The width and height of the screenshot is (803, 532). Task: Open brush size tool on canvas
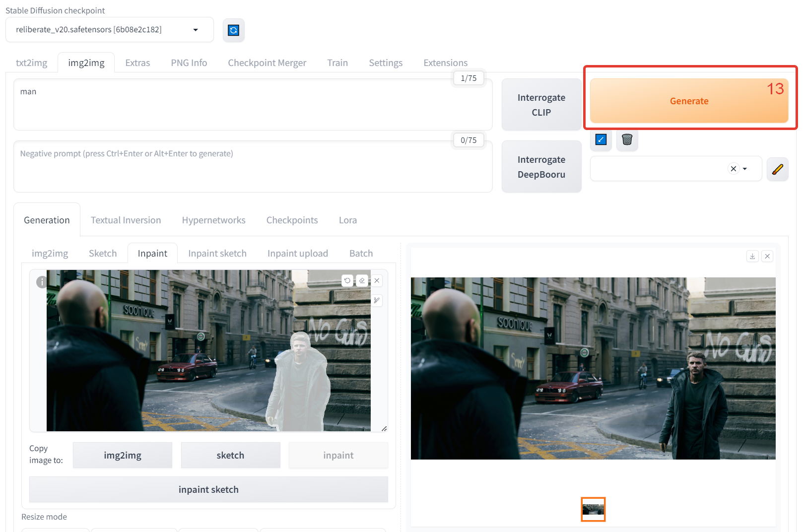[x=377, y=300]
